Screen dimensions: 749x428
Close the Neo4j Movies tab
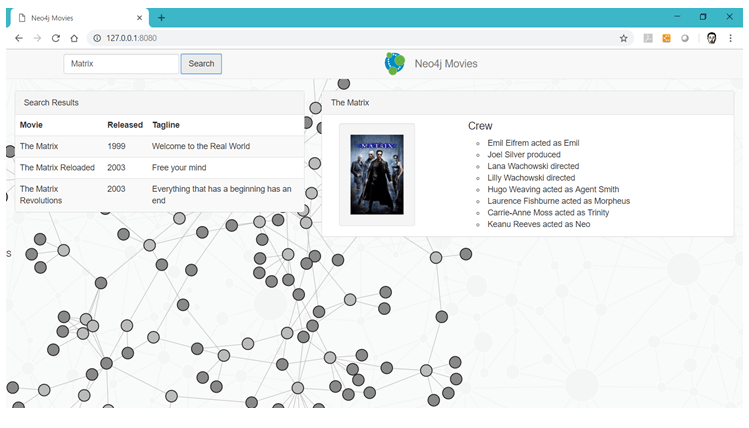click(x=139, y=18)
